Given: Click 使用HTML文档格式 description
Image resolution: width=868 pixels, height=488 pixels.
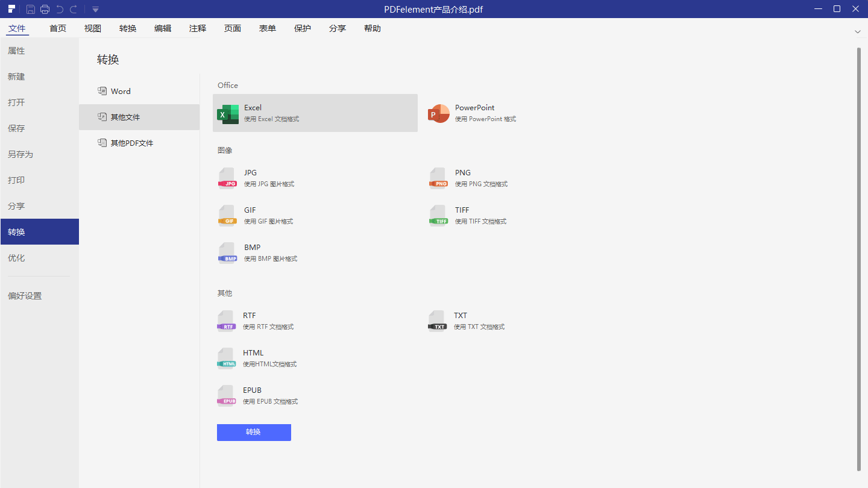Looking at the screenshot, I should point(270,364).
